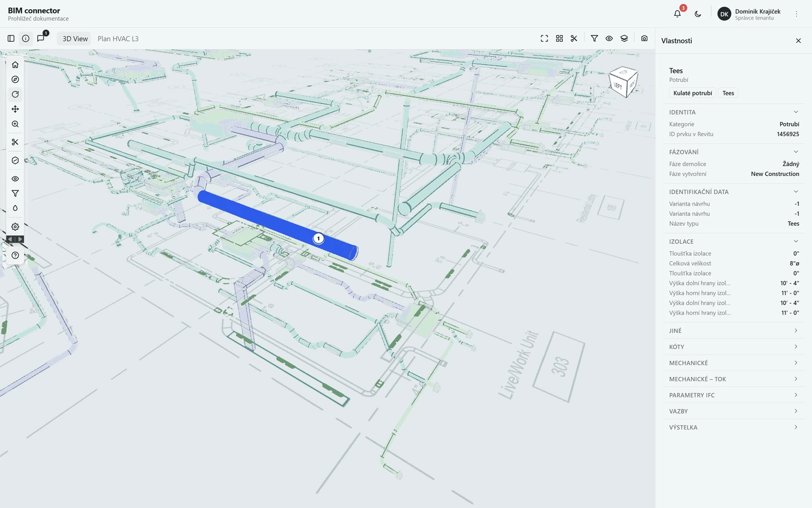Collapse the IDENTITA section

tap(734, 112)
